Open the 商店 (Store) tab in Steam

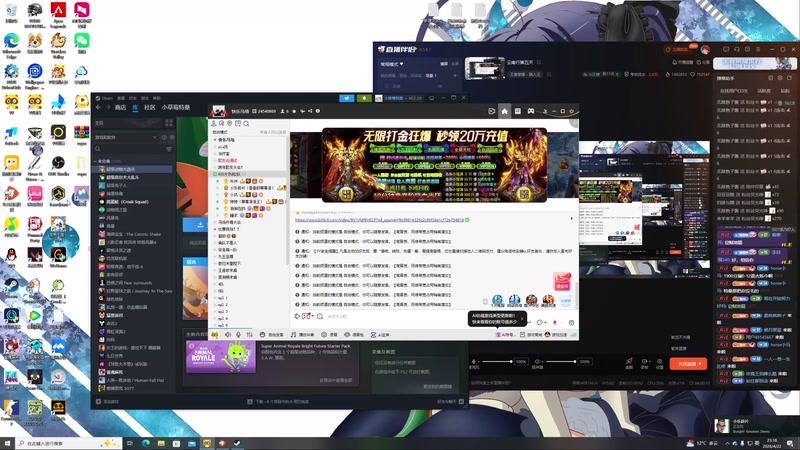click(120, 107)
